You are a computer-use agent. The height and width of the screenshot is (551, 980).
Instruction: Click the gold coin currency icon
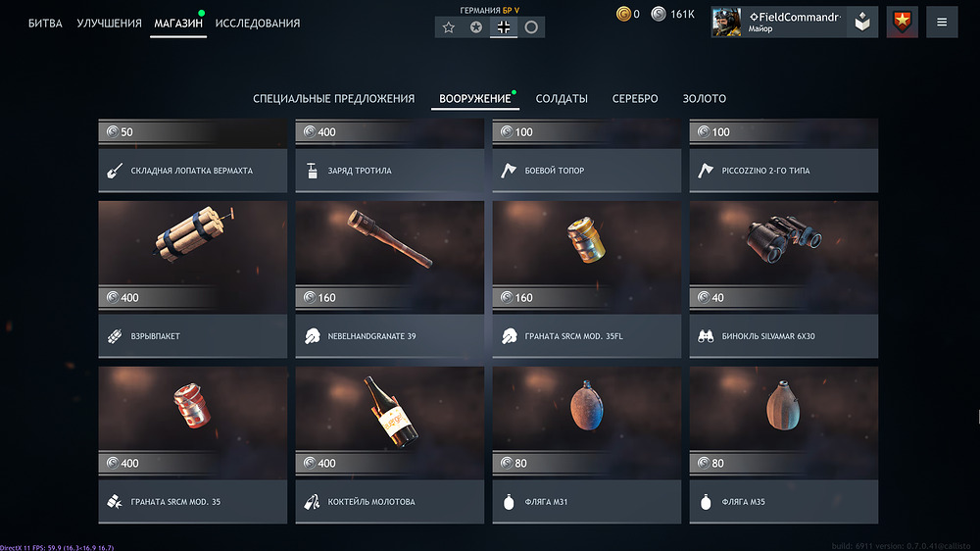(x=623, y=14)
